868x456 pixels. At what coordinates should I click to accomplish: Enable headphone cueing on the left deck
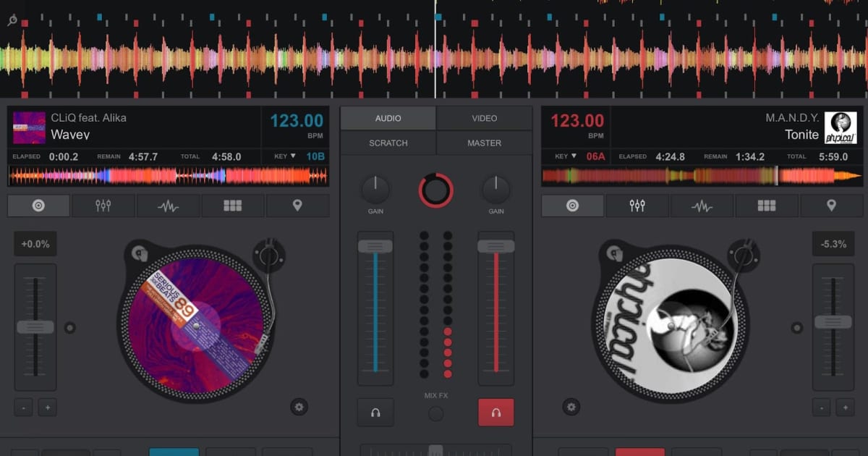(375, 413)
